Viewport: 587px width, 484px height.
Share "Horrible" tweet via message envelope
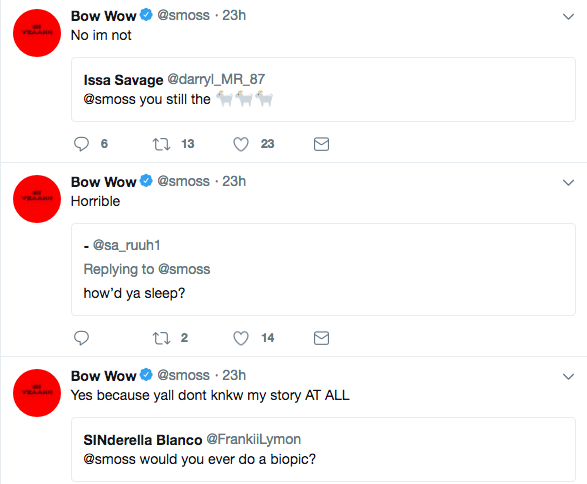(321, 338)
